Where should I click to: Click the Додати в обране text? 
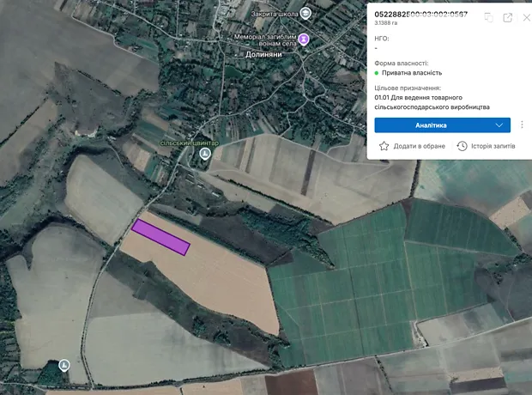pyautogui.click(x=420, y=147)
